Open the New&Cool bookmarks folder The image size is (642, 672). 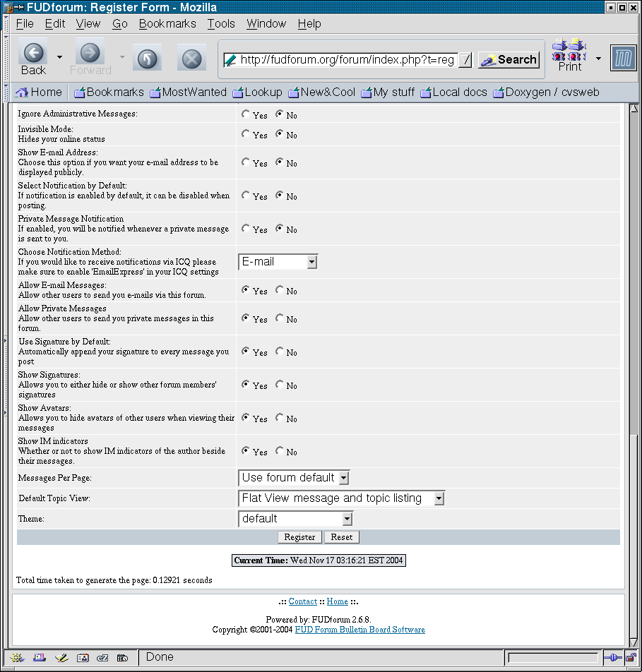[x=321, y=92]
